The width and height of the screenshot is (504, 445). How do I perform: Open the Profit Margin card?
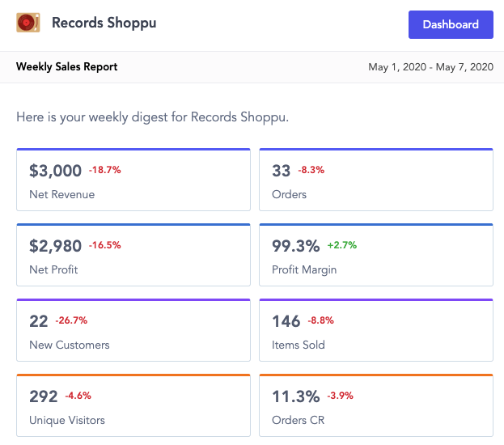376,255
